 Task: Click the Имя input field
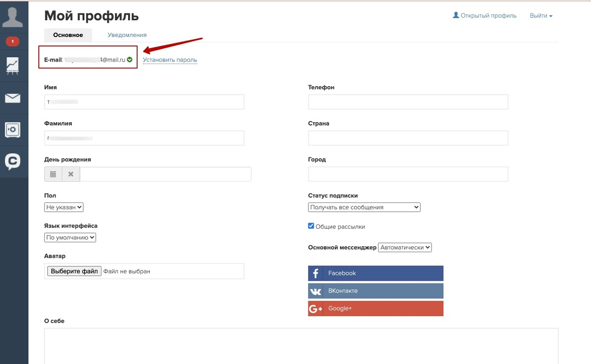[144, 102]
